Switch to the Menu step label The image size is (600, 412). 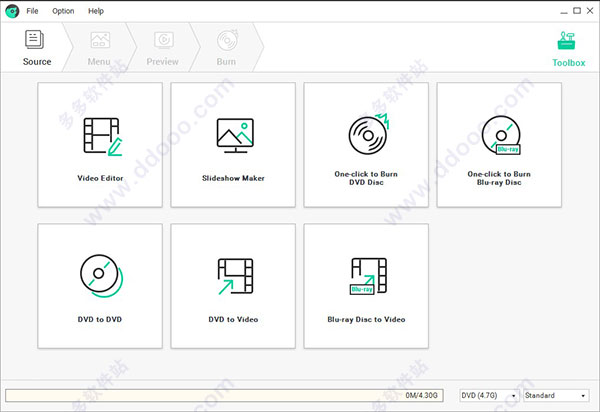pos(99,62)
